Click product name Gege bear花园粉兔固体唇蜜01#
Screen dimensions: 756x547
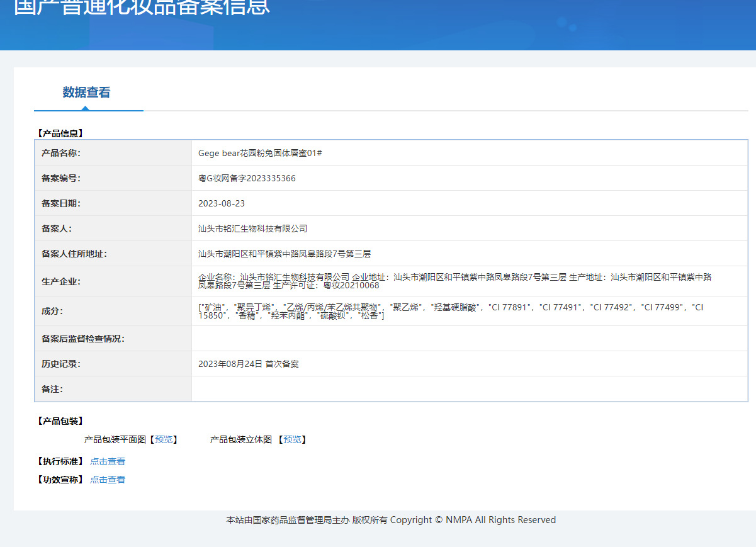(261, 153)
